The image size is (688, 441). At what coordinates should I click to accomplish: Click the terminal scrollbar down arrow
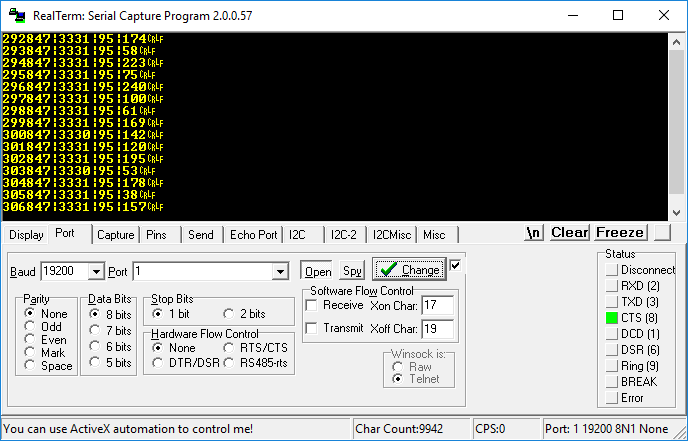676,212
